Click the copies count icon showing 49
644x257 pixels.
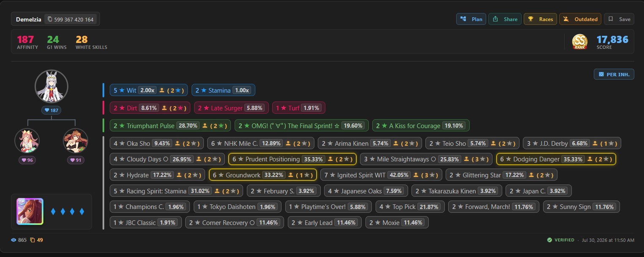pos(36,240)
